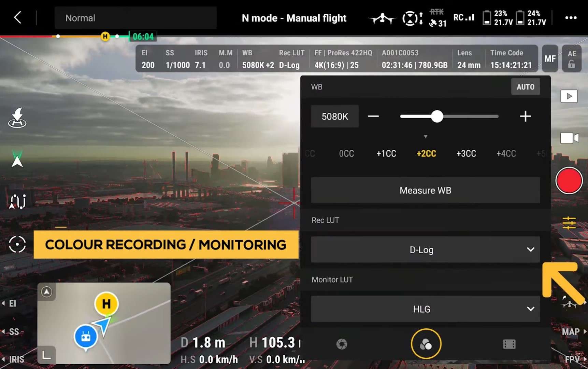Open the camera settings sliders icon

569,223
